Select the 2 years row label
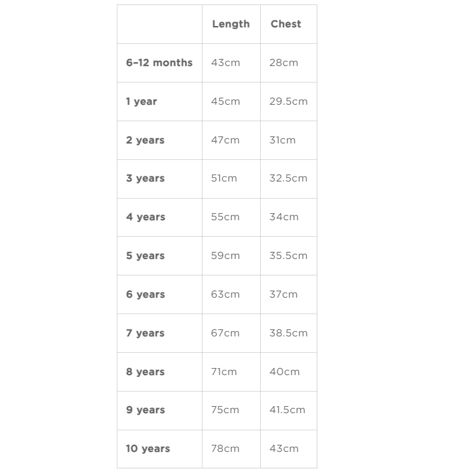The image size is (476, 476). [x=145, y=140]
